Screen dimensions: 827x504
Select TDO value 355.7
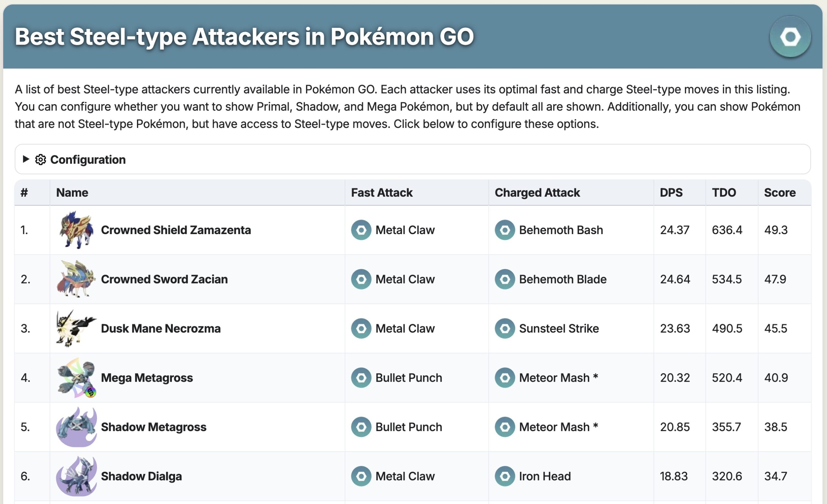(726, 427)
